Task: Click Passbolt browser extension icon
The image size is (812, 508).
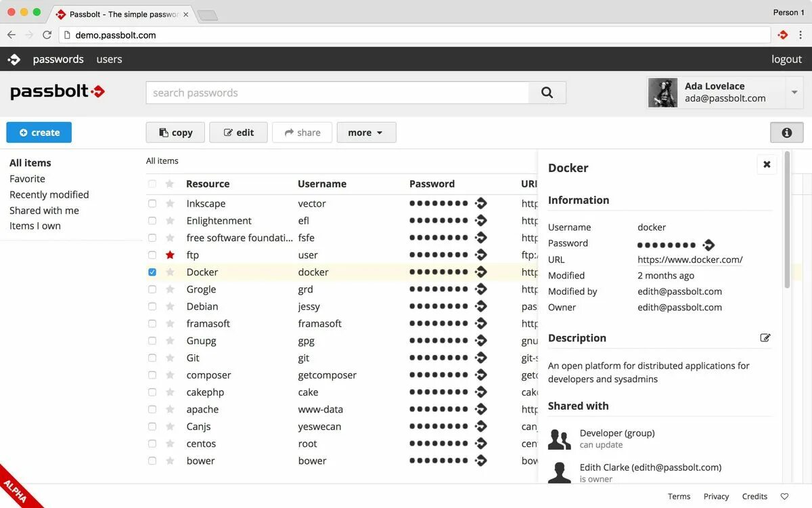Action: (x=783, y=35)
